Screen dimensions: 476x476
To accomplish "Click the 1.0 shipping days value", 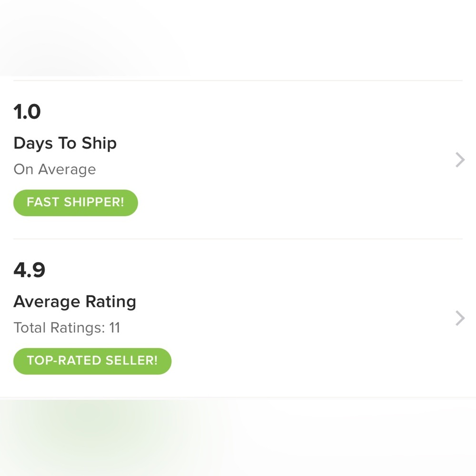I will pyautogui.click(x=27, y=112).
